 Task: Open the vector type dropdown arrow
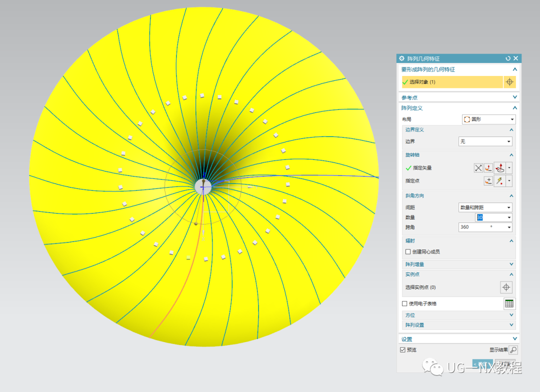pos(509,168)
